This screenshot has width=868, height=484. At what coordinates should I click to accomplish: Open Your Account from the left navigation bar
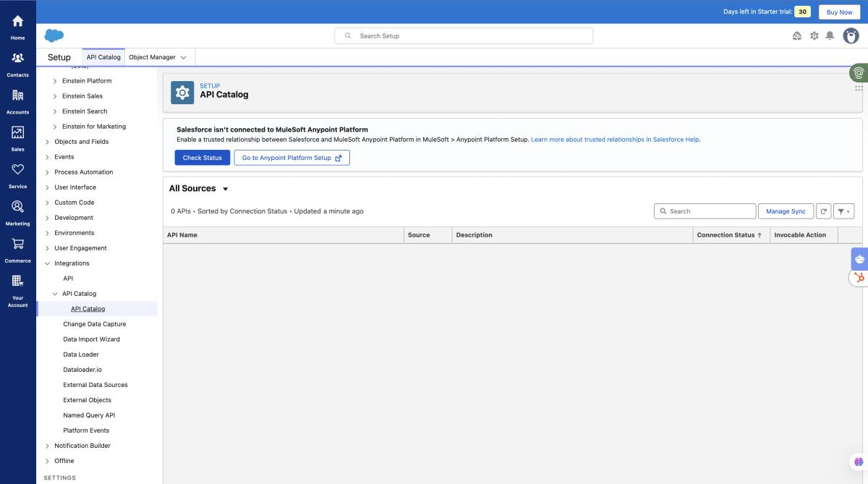point(17,290)
